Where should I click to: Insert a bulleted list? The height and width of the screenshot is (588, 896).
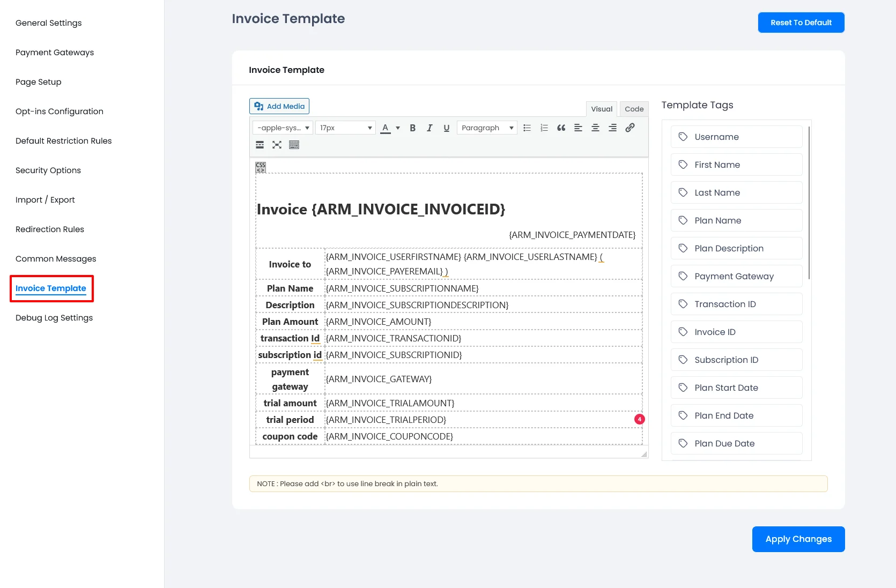pyautogui.click(x=527, y=128)
